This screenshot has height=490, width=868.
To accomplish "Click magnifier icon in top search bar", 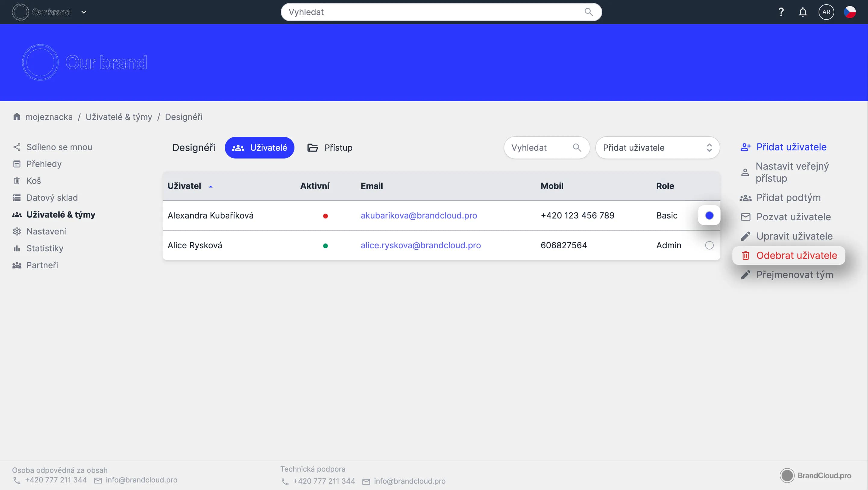I will [x=588, y=12].
